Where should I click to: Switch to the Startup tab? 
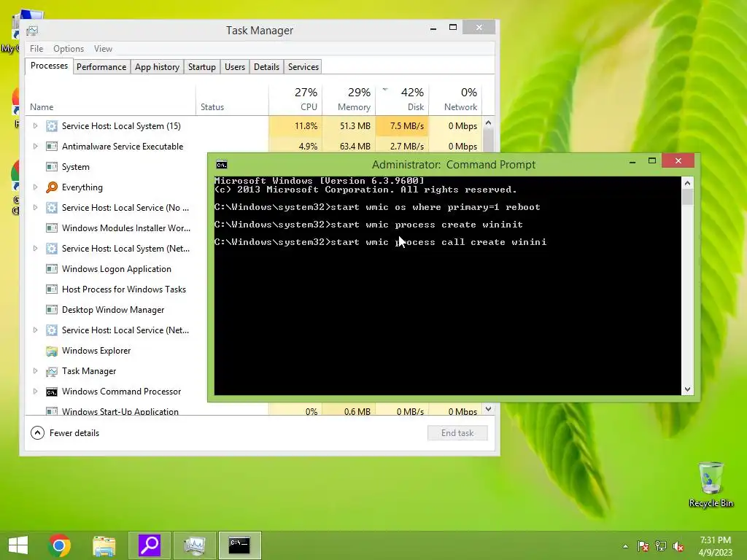tap(202, 67)
